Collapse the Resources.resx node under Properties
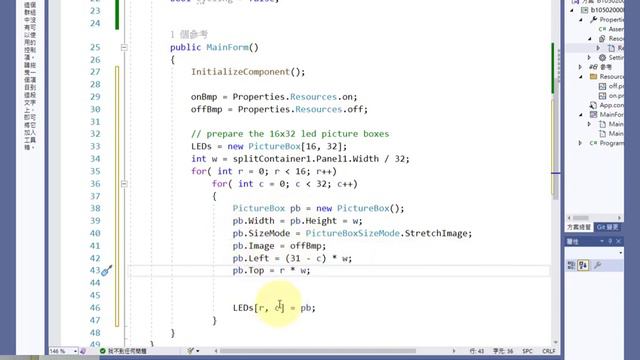This screenshot has height=360, width=640. 590,38
